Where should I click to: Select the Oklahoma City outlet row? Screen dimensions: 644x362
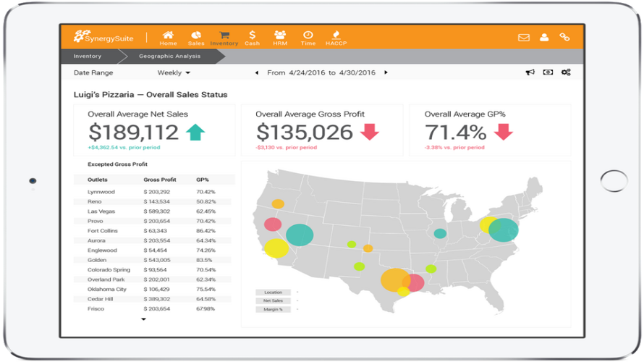point(153,290)
